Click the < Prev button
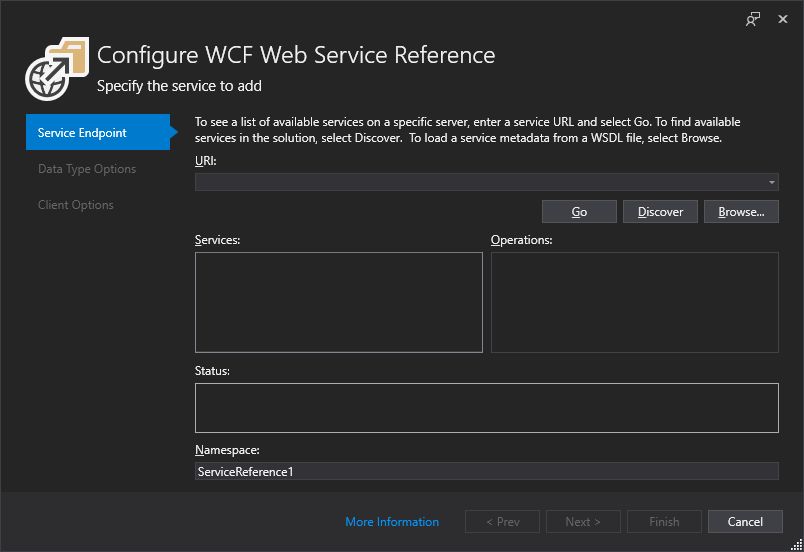This screenshot has height=552, width=804. (x=502, y=522)
